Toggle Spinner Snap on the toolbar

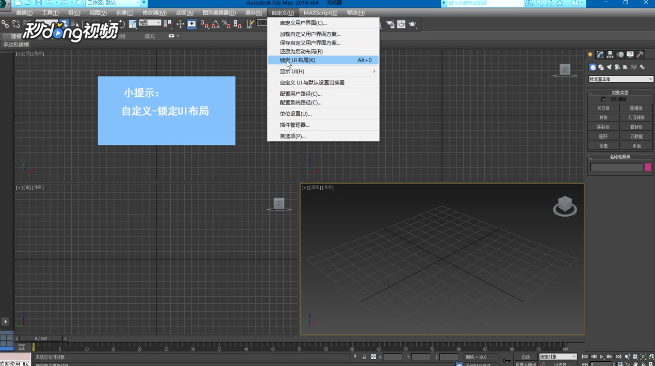(237, 24)
